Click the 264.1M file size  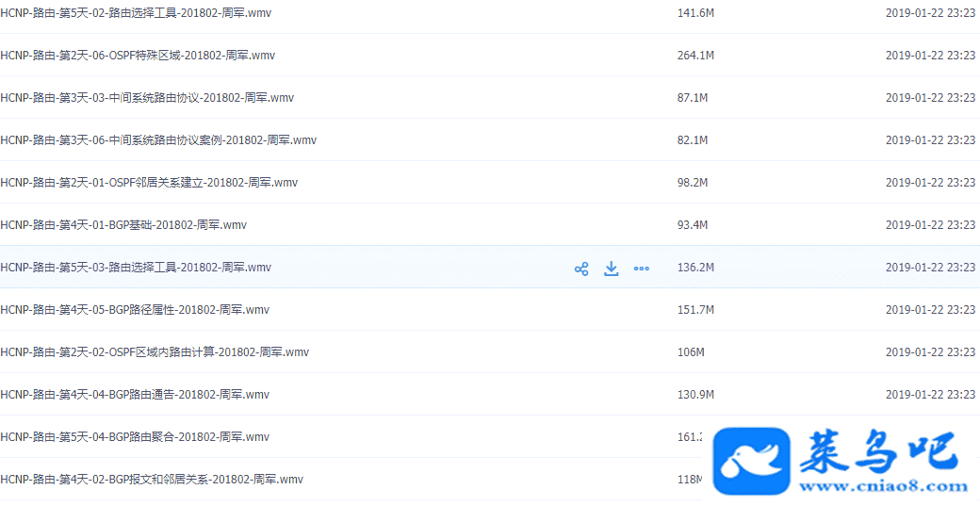[x=695, y=55]
